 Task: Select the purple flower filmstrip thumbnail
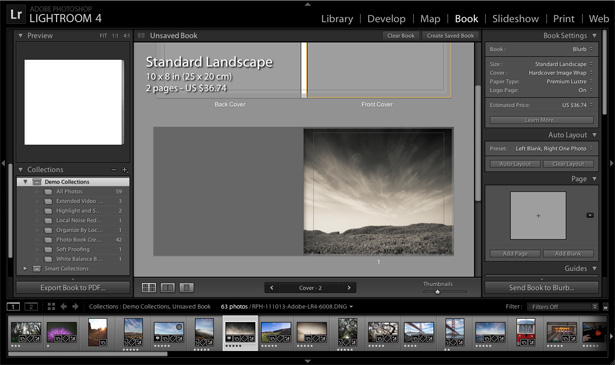[62, 332]
